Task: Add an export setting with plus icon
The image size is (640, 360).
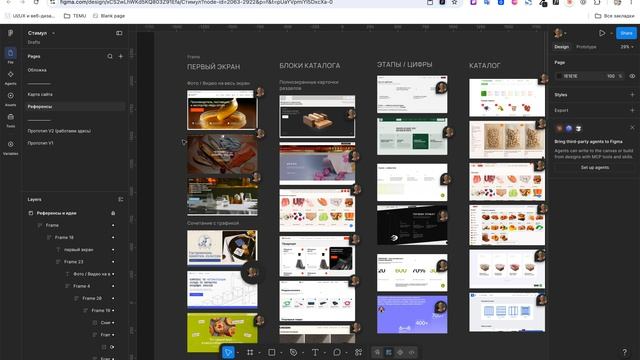Action: click(x=632, y=110)
